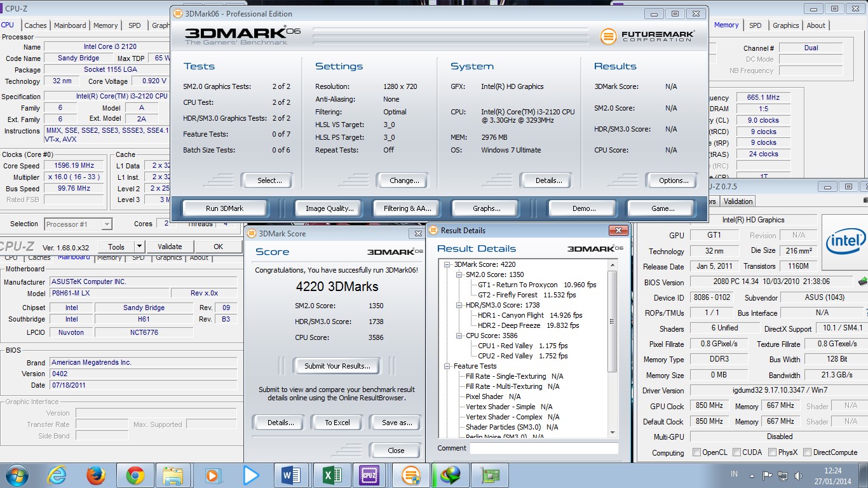Collapse the Feature Tests tree node

click(447, 366)
